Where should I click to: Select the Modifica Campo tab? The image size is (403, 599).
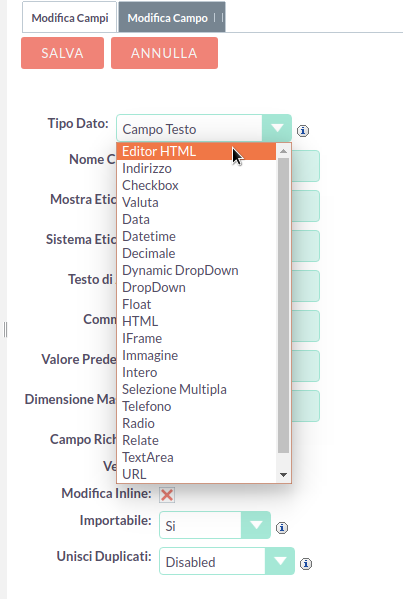[172, 18]
